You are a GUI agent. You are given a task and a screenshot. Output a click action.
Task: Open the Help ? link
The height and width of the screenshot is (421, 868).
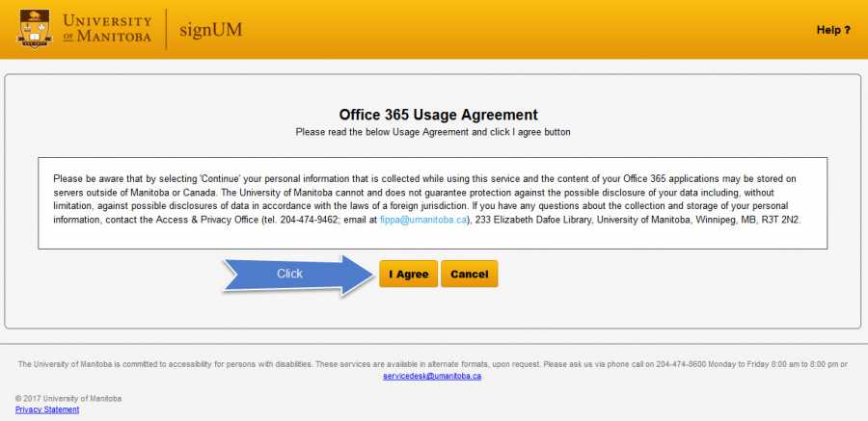833,30
